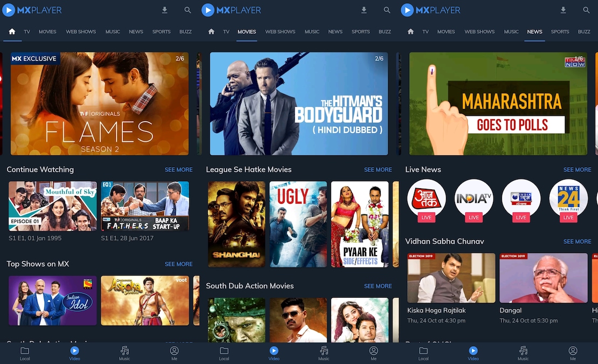Select the Ugly movie poster

click(298, 224)
